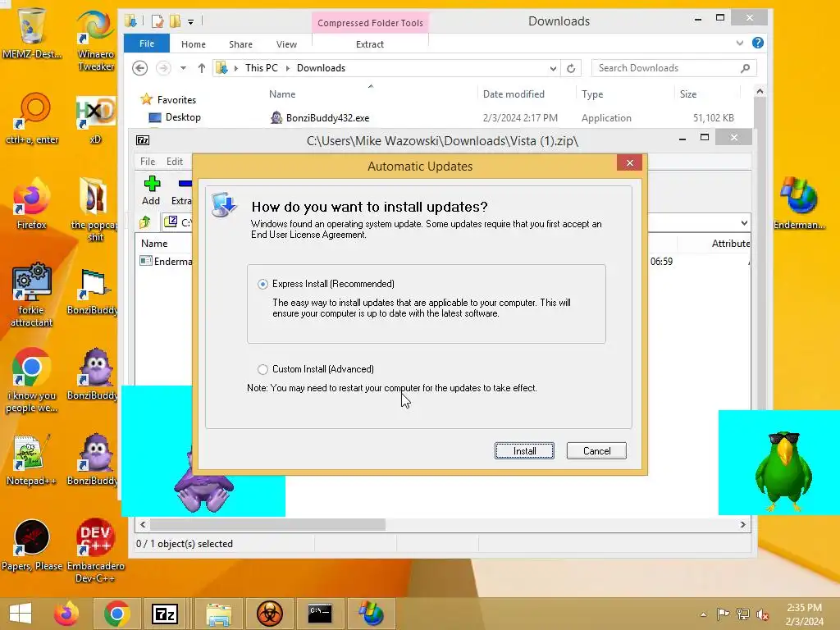Open the File tab in Downloads explorer
The image size is (840, 630).
tap(146, 43)
